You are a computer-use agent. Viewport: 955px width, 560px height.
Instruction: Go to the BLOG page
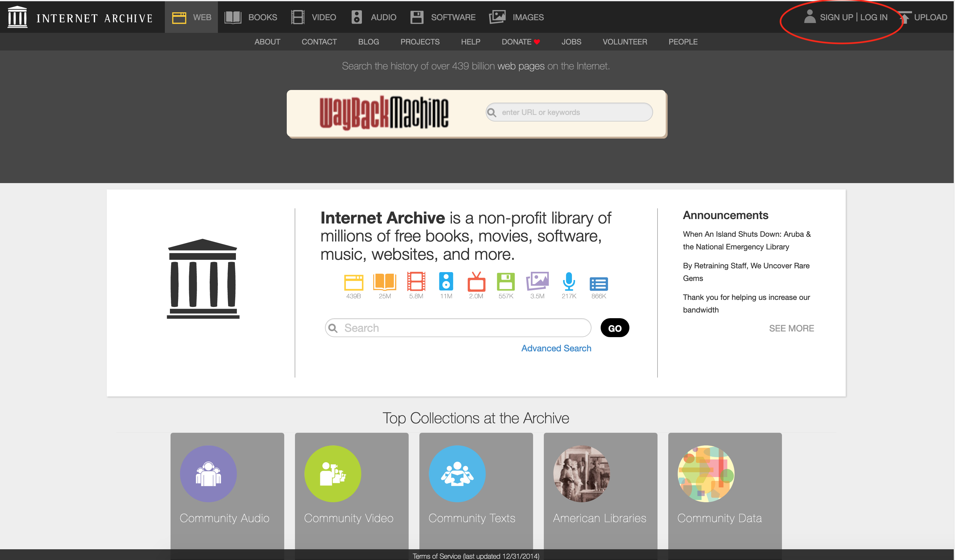[x=368, y=42]
